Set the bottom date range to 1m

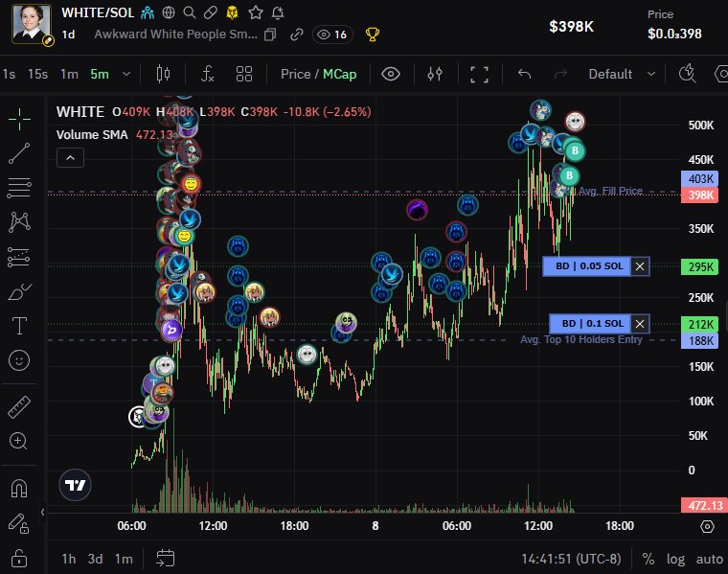point(124,559)
